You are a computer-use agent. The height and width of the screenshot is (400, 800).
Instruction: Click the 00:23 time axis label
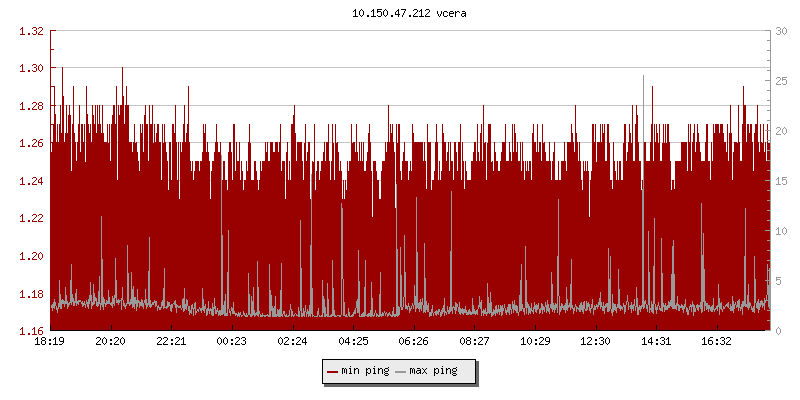pos(232,342)
